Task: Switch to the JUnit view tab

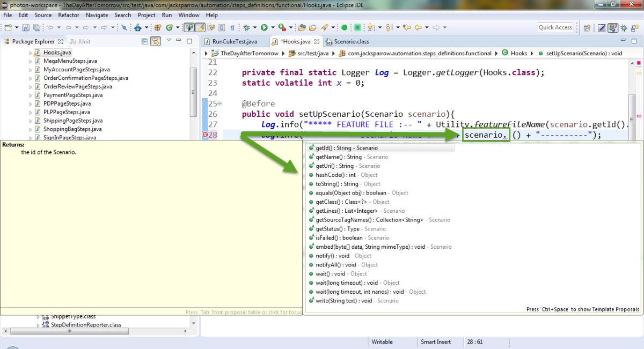Action: pyautogui.click(x=80, y=41)
